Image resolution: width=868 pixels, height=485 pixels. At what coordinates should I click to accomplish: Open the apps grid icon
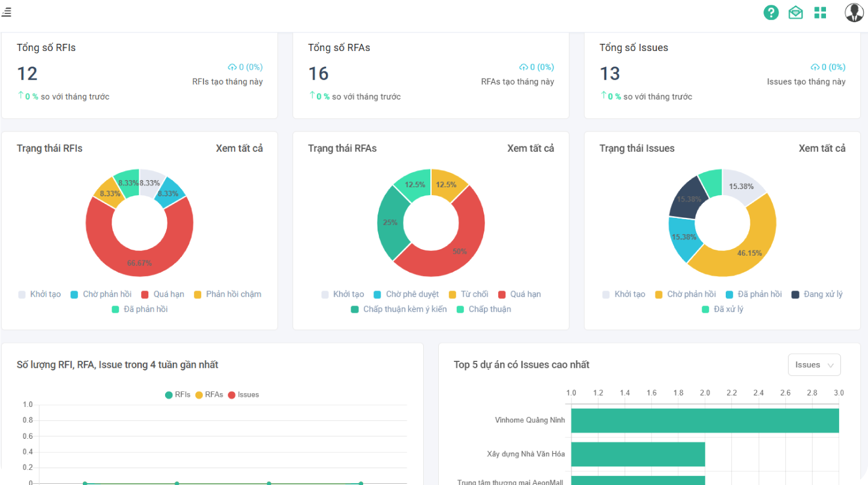(820, 13)
